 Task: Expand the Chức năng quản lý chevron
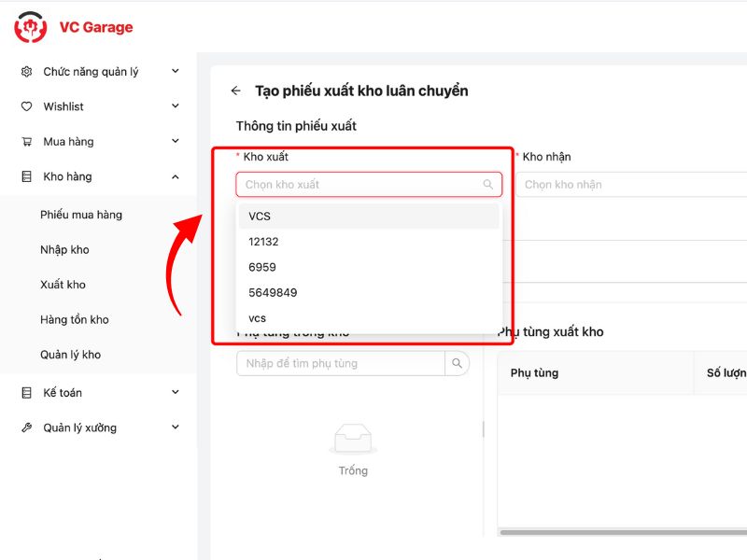[x=175, y=72]
